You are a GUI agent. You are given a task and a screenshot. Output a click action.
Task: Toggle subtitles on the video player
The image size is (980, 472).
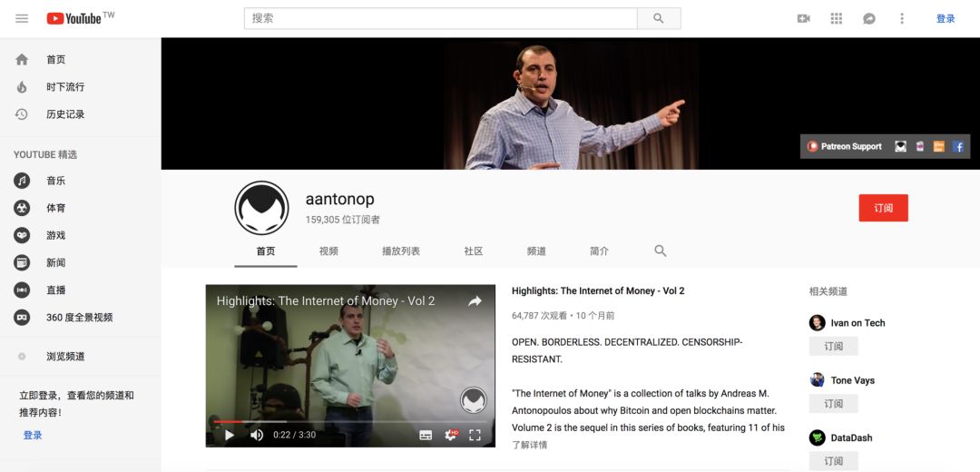(426, 435)
